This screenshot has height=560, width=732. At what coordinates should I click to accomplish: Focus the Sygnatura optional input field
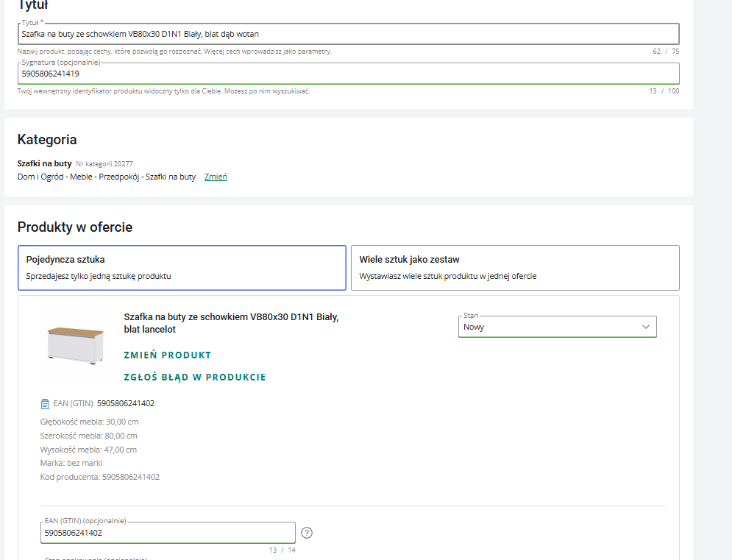coord(348,74)
